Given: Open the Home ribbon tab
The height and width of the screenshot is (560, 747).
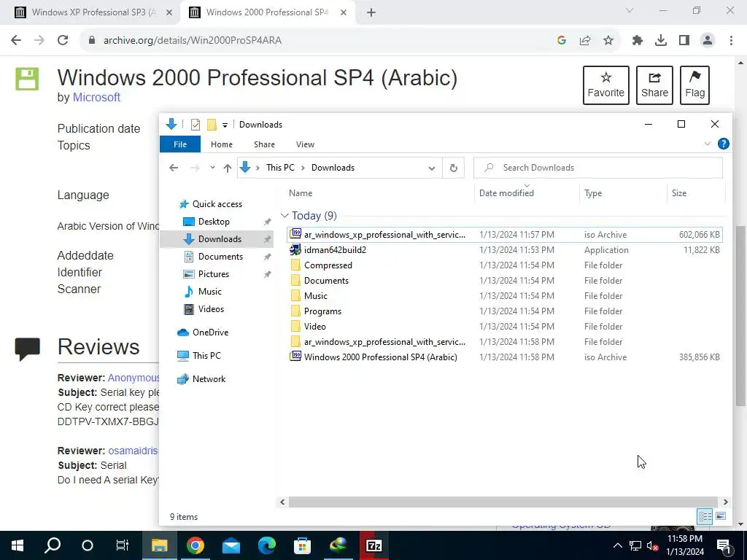Looking at the screenshot, I should pyautogui.click(x=222, y=144).
